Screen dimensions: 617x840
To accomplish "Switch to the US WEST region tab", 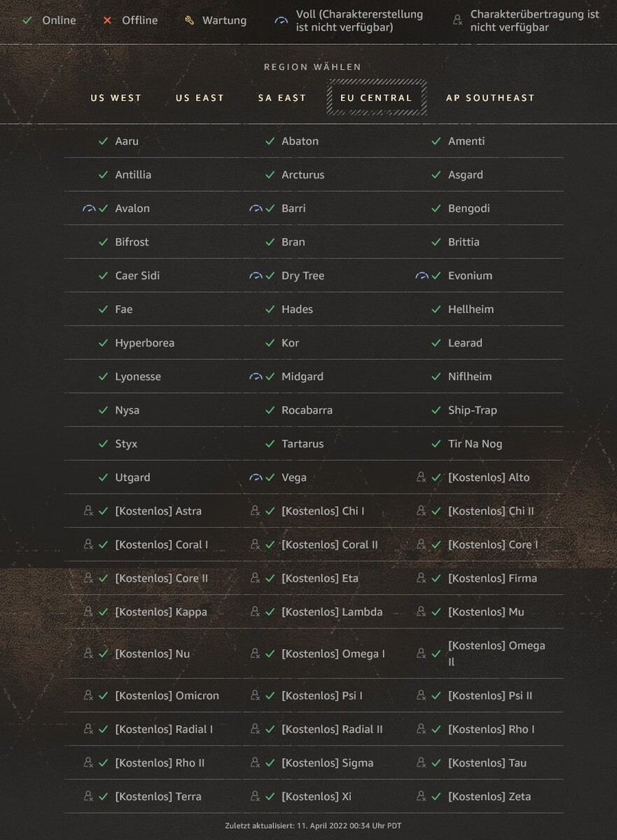I will coord(116,98).
